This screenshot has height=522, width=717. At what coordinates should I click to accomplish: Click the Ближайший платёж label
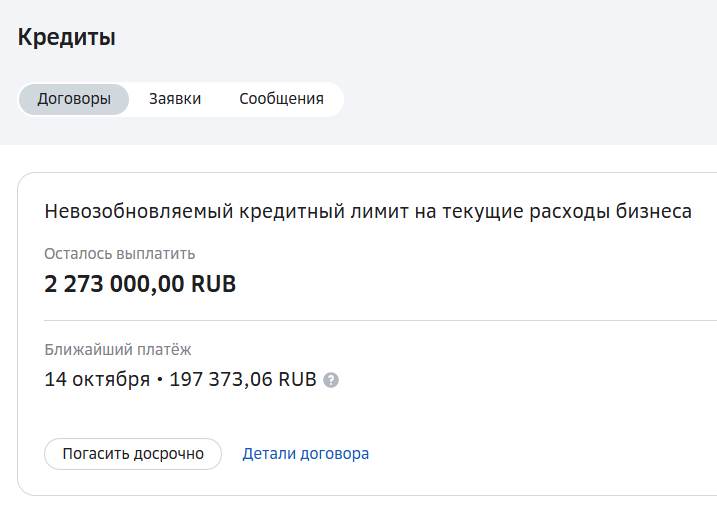pos(118,350)
